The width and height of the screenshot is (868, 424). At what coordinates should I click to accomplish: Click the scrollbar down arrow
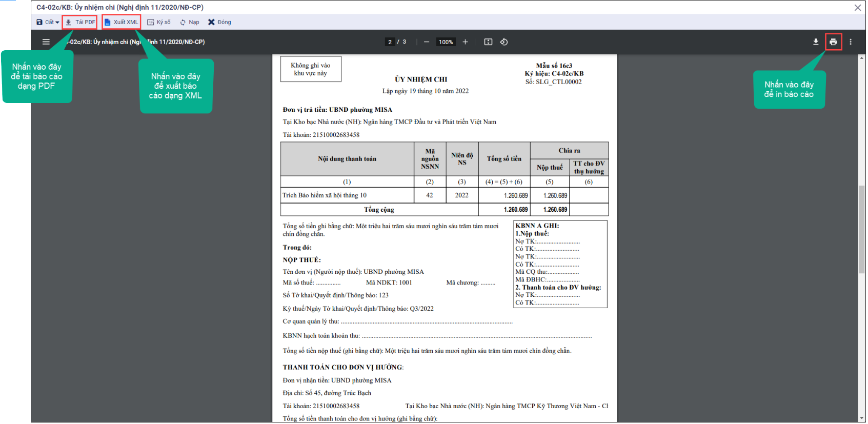coord(862,418)
